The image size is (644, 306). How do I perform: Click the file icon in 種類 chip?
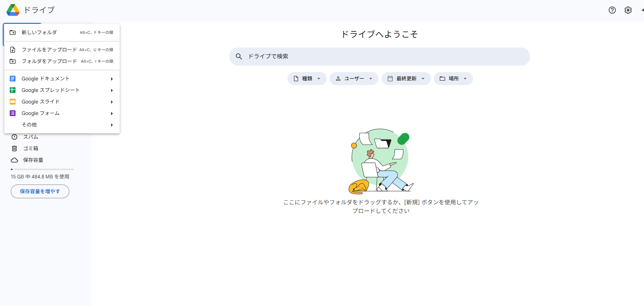[296, 79]
